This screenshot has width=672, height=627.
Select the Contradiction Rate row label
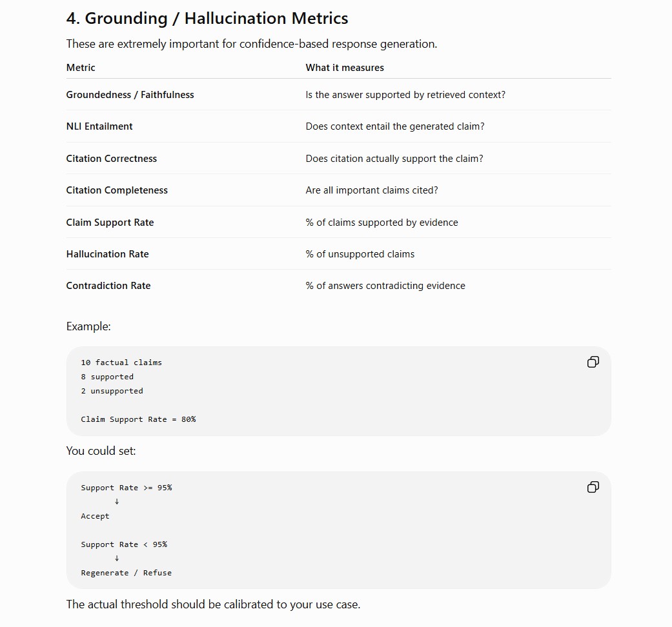pos(108,286)
